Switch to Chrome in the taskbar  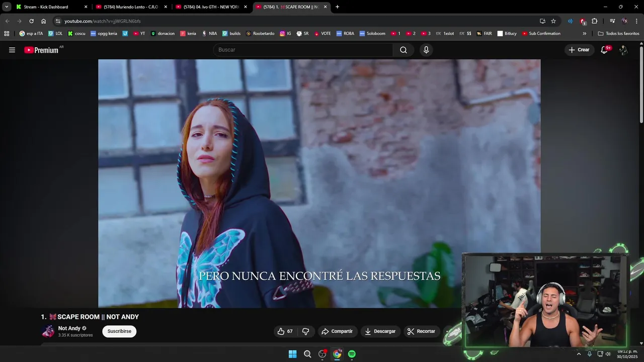(337, 354)
